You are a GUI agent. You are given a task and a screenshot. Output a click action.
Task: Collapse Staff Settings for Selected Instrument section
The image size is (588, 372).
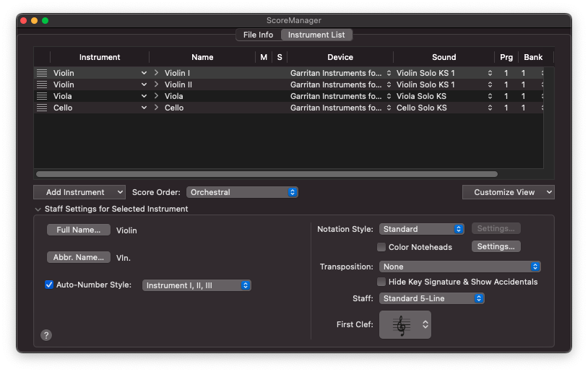pos(38,209)
